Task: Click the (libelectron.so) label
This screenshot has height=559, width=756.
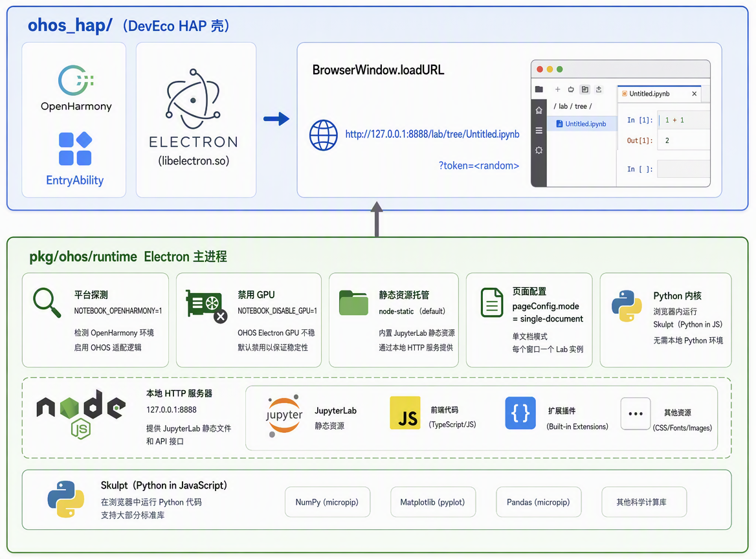Action: pos(194,161)
